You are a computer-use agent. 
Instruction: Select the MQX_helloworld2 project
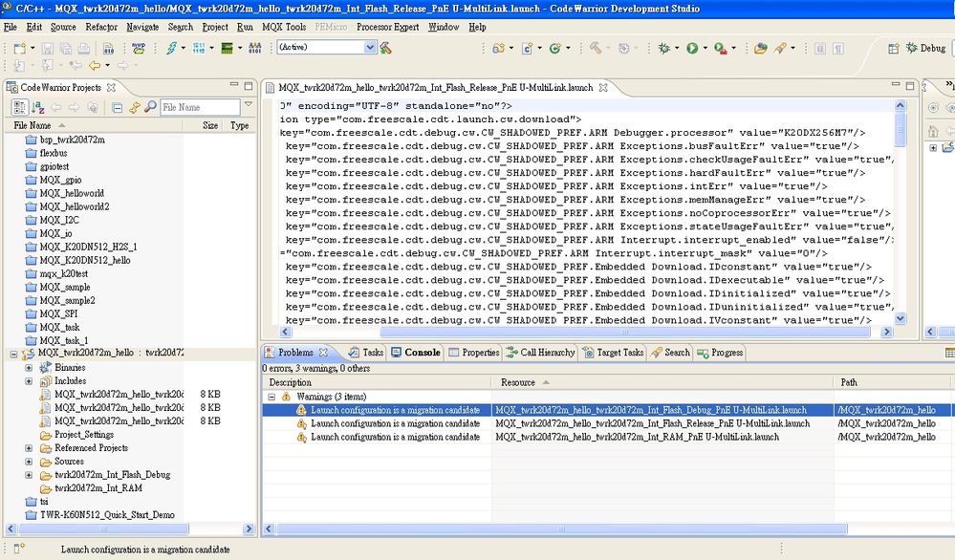click(75, 207)
